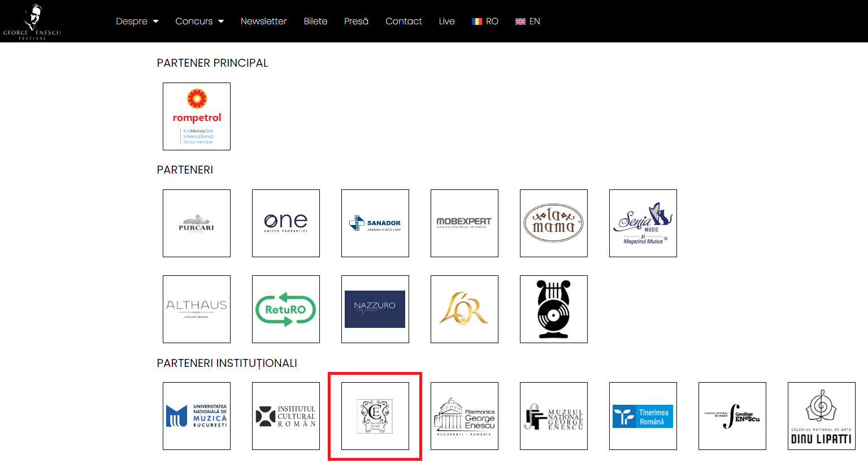Open the Presă menu item
Viewport: 868px width, 463px height.
(x=356, y=21)
